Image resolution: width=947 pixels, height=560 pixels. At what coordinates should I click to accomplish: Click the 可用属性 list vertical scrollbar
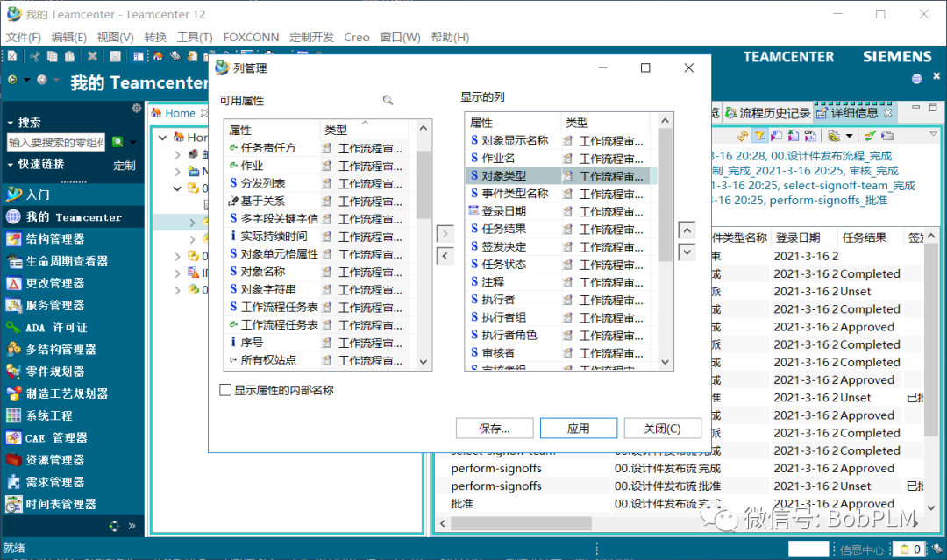pos(424,245)
